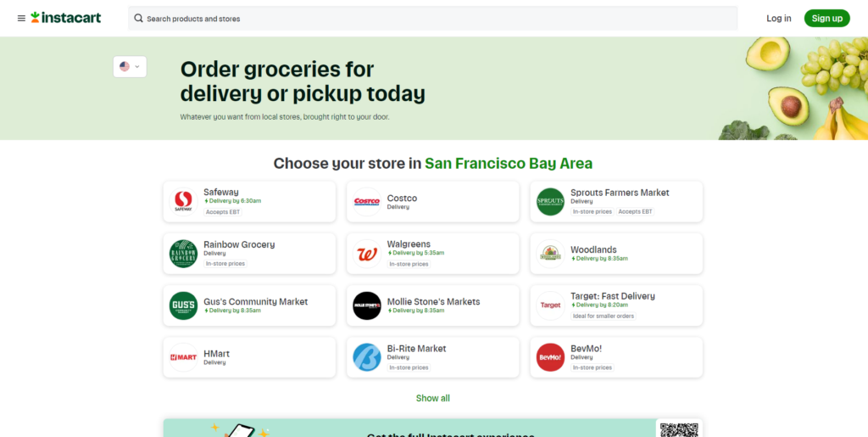Click the Bi-Rite Market logo
This screenshot has height=437, width=868.
click(x=367, y=357)
